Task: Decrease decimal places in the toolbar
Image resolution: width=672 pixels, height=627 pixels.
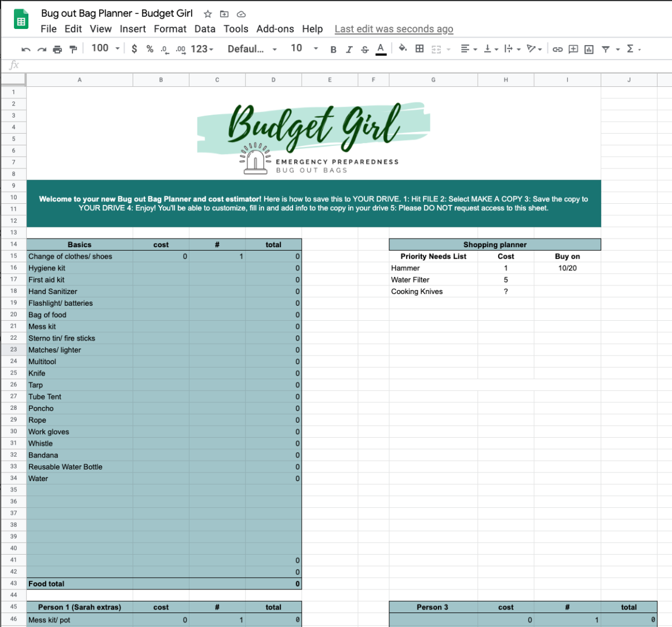Action: click(165, 50)
